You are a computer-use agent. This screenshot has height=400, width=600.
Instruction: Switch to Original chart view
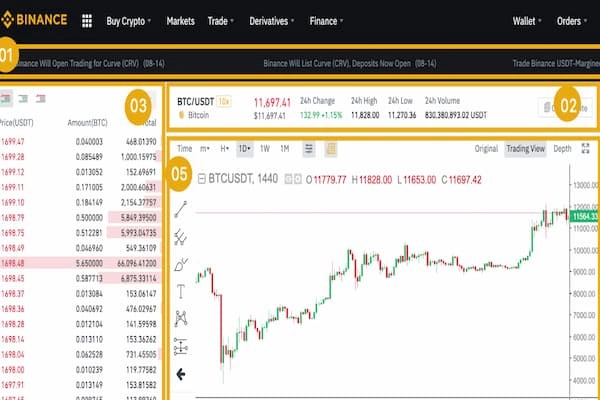coord(486,149)
